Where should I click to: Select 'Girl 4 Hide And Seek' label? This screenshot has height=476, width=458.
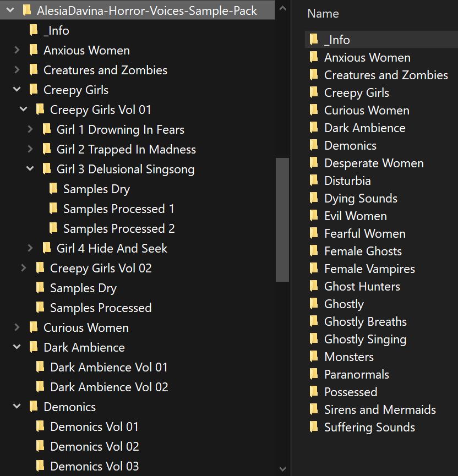click(x=112, y=248)
